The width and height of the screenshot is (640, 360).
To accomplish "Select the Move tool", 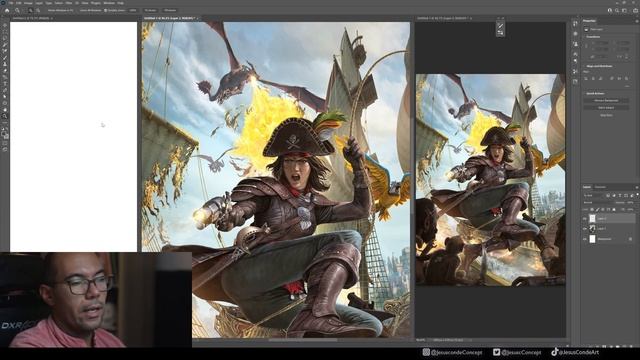I will [5, 25].
